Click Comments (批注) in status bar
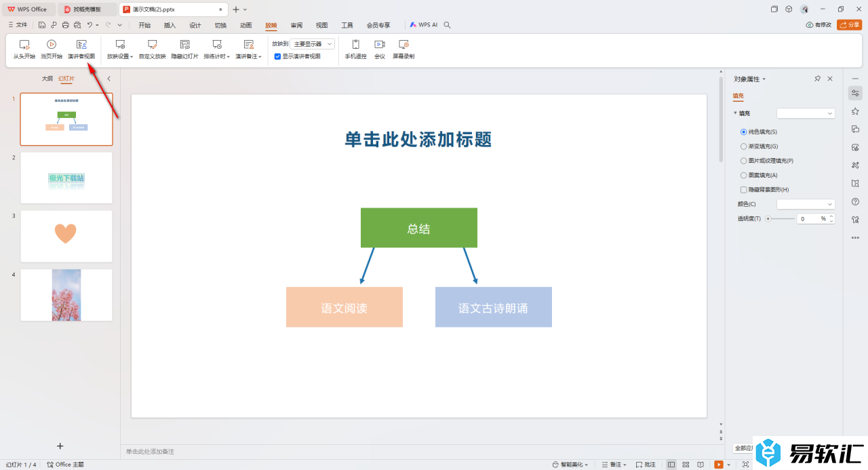 646,465
